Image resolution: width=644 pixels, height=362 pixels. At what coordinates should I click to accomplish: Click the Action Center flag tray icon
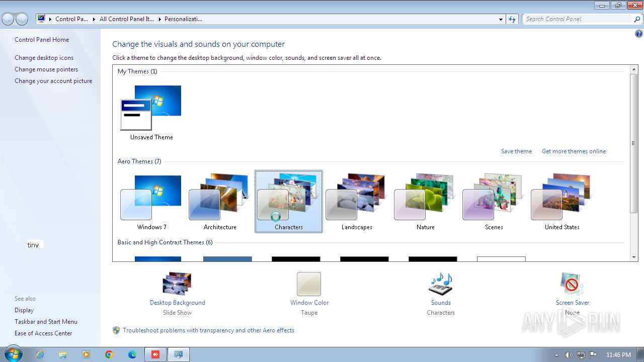pyautogui.click(x=593, y=354)
